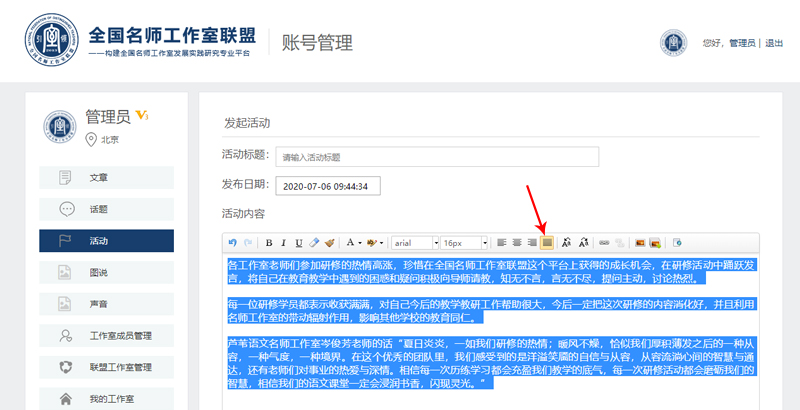Click the member icon beside 工作室成员管理
800x410 pixels.
pyautogui.click(x=66, y=336)
